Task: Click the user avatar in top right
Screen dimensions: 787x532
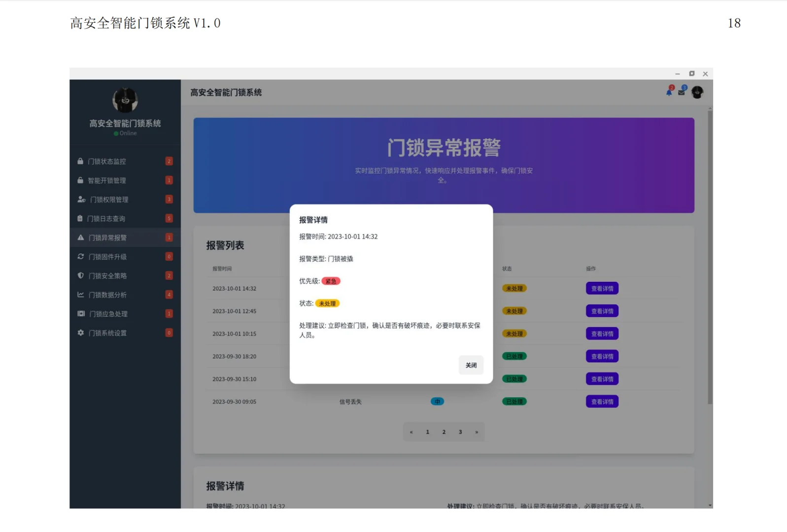Action: pyautogui.click(x=697, y=92)
